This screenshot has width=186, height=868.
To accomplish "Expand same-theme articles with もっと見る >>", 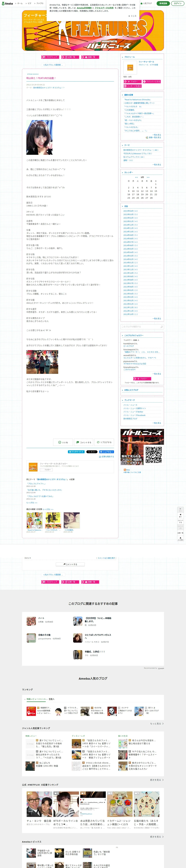I will click(32, 502).
